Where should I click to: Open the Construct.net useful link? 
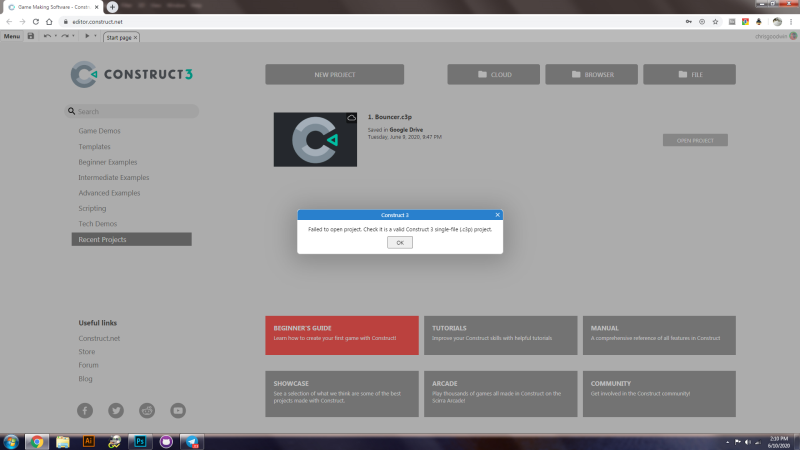coord(99,338)
